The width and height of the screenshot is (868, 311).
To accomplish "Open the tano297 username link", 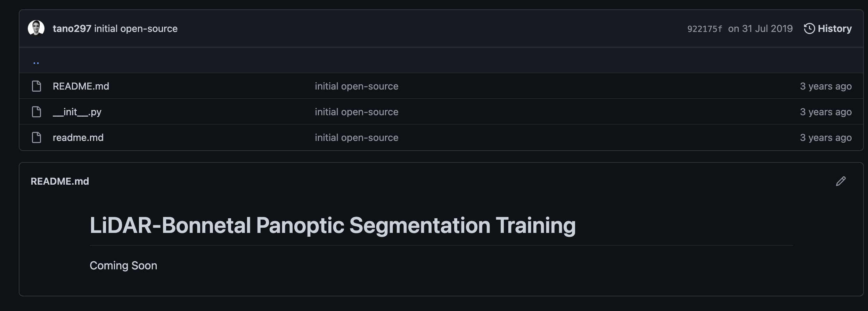I will pyautogui.click(x=72, y=28).
